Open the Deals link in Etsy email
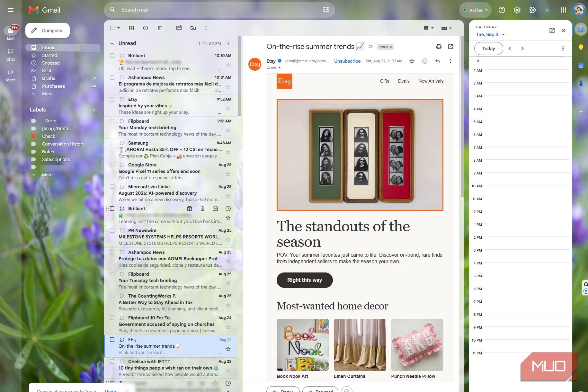The image size is (588, 392). 404,81
